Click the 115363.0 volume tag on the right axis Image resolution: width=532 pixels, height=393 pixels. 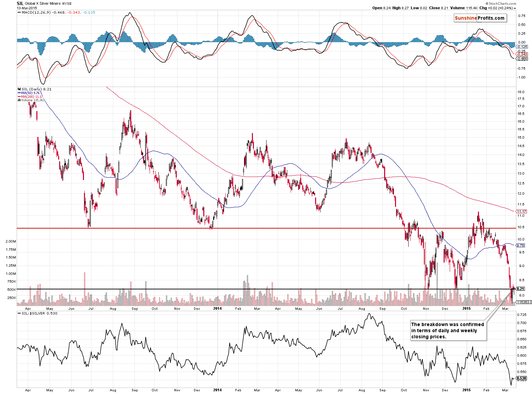pos(524,302)
